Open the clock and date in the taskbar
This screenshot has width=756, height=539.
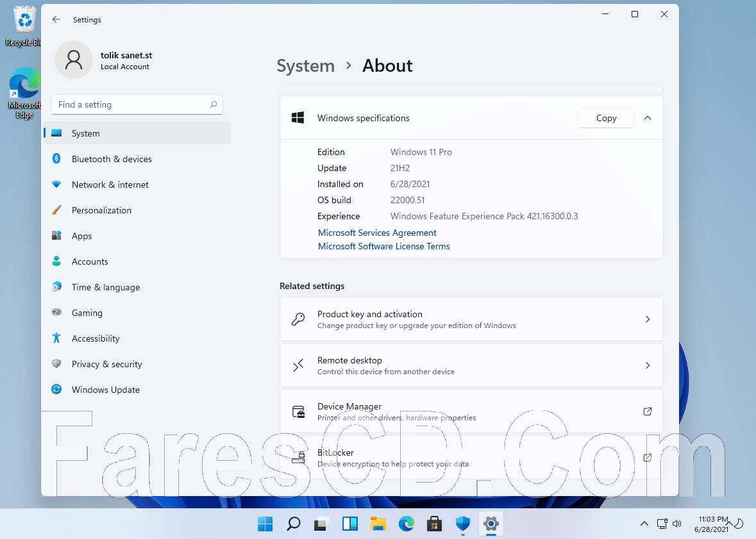point(711,524)
